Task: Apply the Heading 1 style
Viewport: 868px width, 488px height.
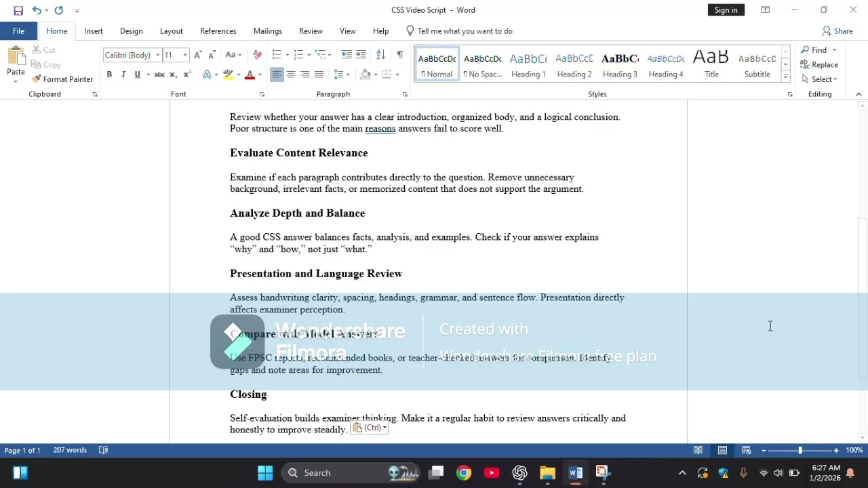Action: point(528,65)
